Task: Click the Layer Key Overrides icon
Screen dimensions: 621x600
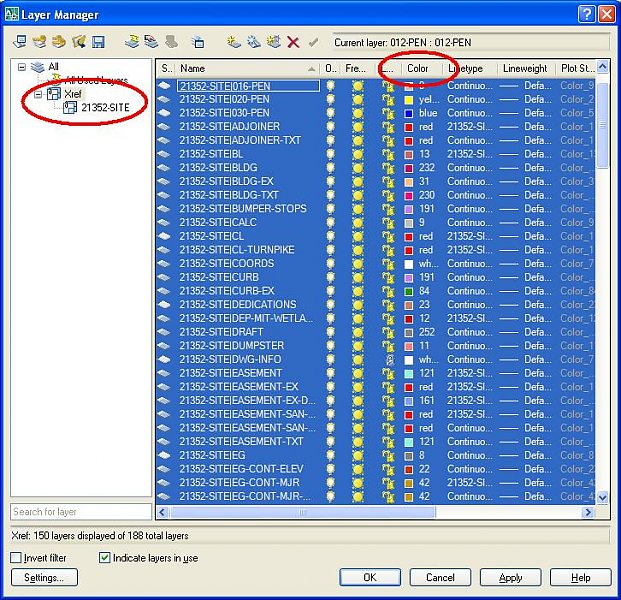Action: coord(59,42)
